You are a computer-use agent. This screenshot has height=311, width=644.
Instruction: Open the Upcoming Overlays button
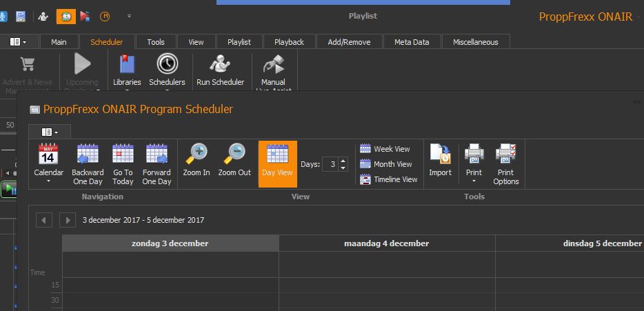pos(82,72)
